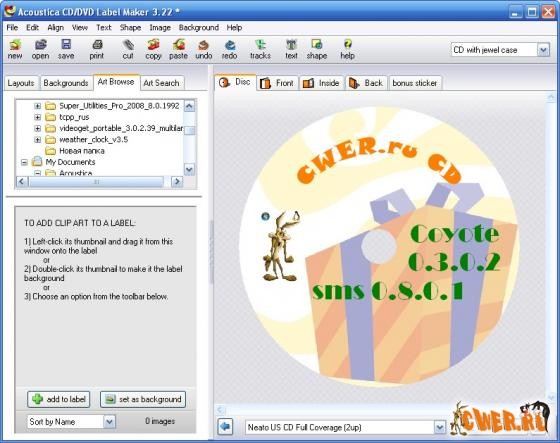
Task: Switch to the Front cover tab
Action: click(x=277, y=83)
